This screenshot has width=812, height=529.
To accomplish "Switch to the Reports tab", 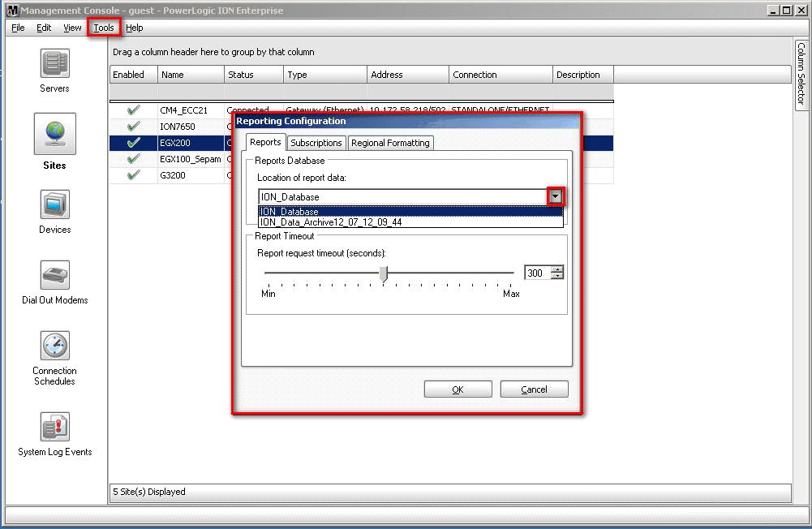I will click(x=265, y=142).
